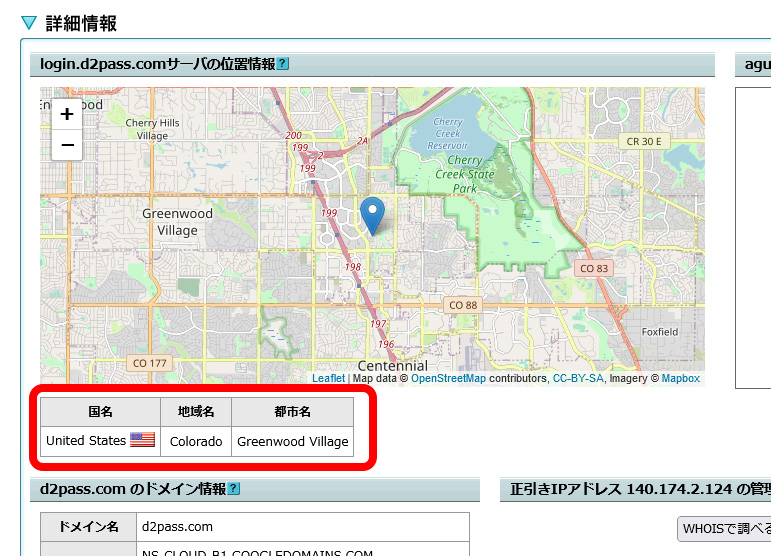Open the OpenStreetMap contributors link

pos(448,379)
